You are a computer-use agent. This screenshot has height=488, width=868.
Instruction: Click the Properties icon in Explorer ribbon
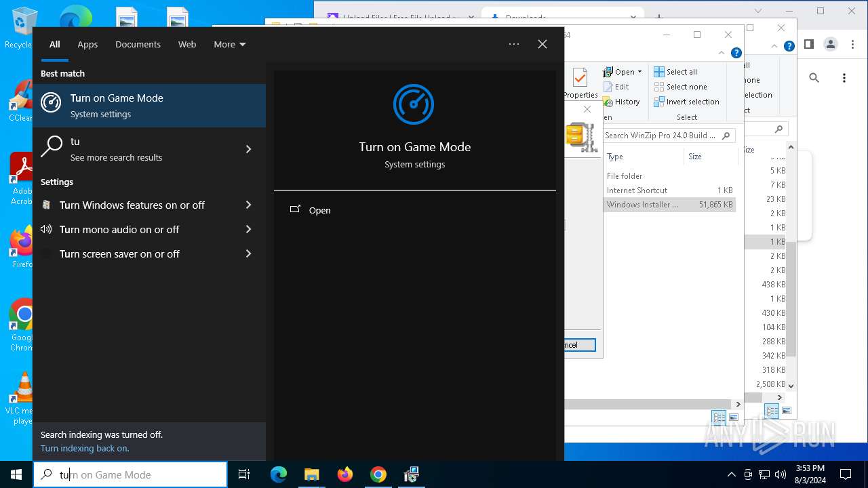tap(580, 83)
